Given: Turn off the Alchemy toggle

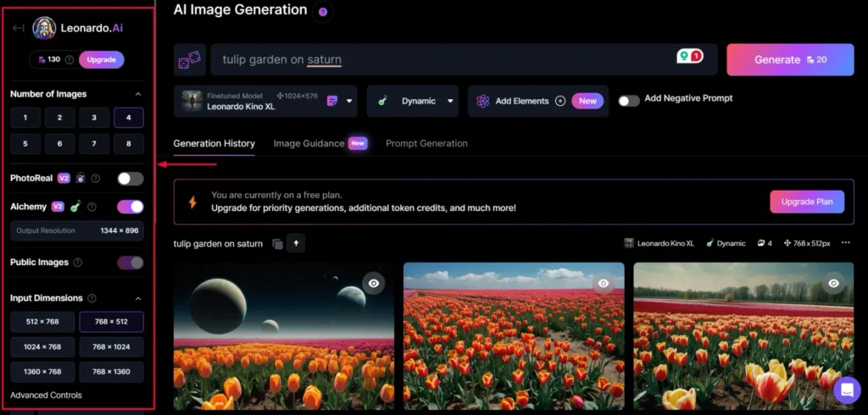Looking at the screenshot, I should click(x=130, y=207).
